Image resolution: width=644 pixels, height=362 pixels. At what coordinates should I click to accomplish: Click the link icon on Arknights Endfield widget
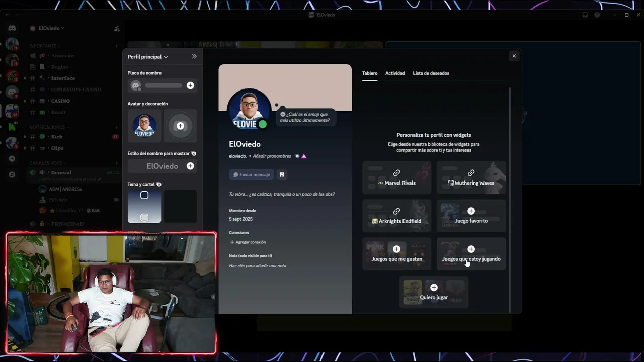pyautogui.click(x=396, y=211)
